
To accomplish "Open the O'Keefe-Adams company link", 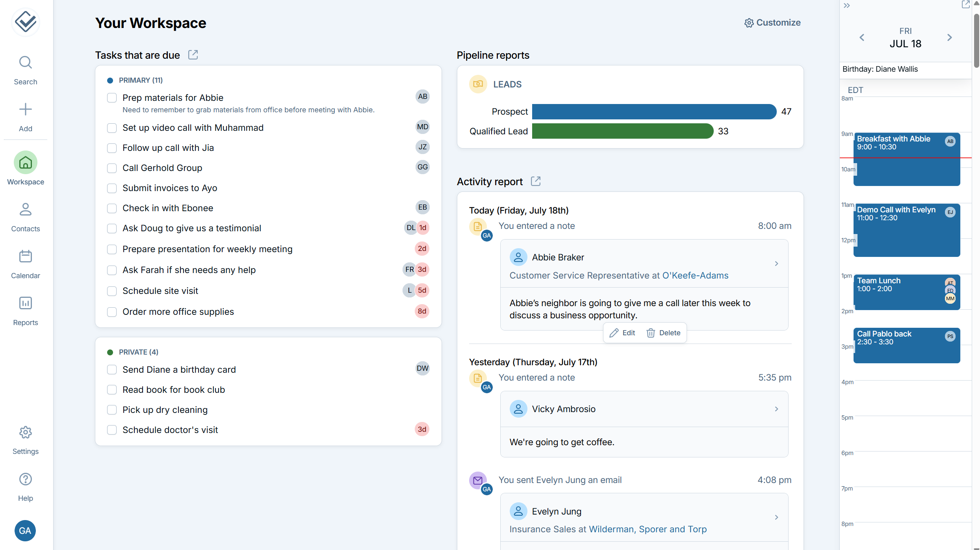I will (695, 275).
